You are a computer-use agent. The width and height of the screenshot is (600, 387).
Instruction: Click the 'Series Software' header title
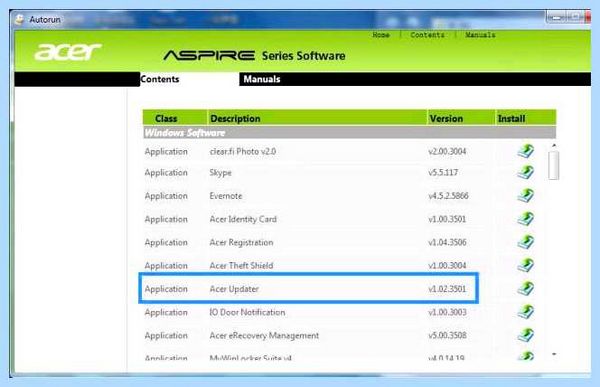click(x=303, y=56)
